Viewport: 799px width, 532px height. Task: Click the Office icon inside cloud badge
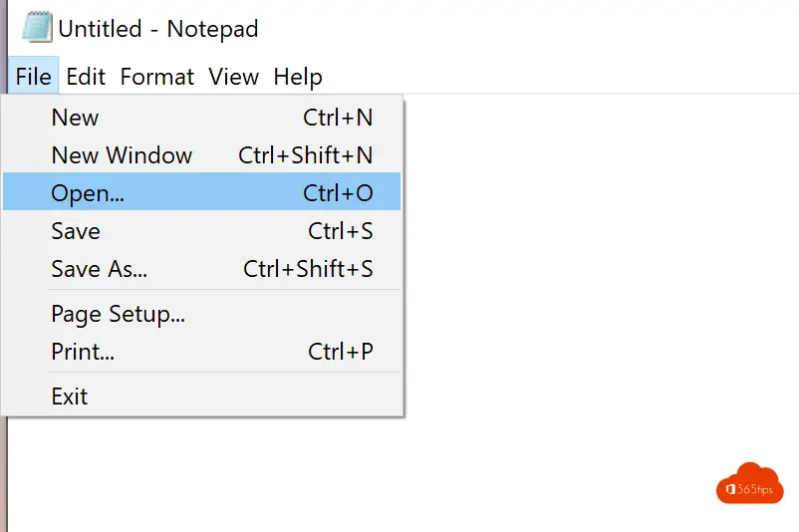point(731,489)
